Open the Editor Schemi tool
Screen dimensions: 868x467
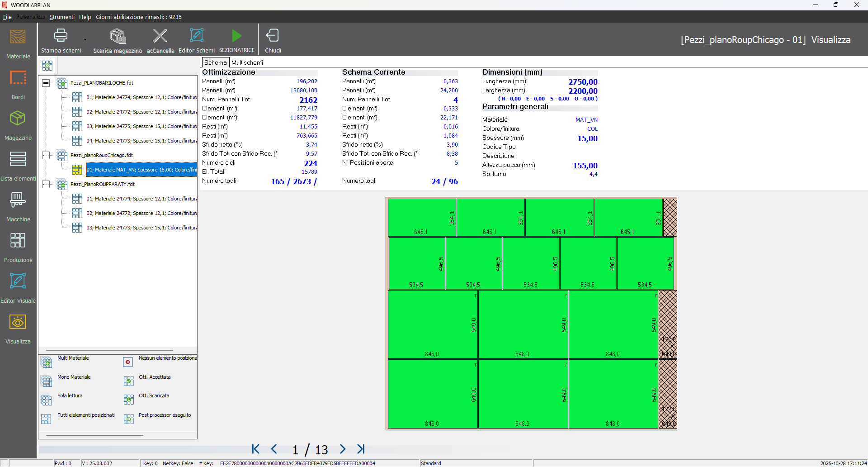(196, 39)
